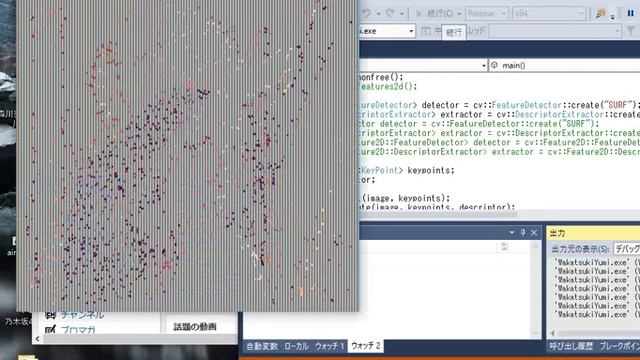
Task: Click the keypoints image display window
Action: 187,155
